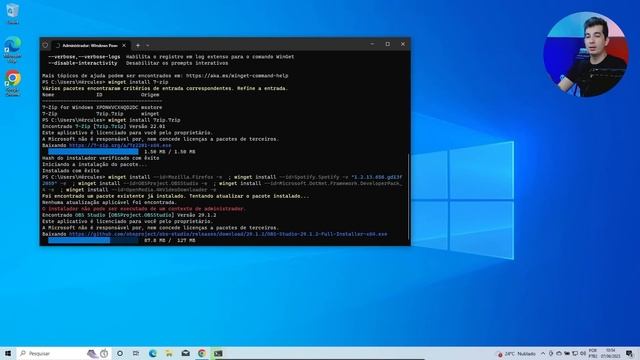This screenshot has height=360, width=640.
Task: Open File Explorer from the taskbar
Action: coord(169,353)
